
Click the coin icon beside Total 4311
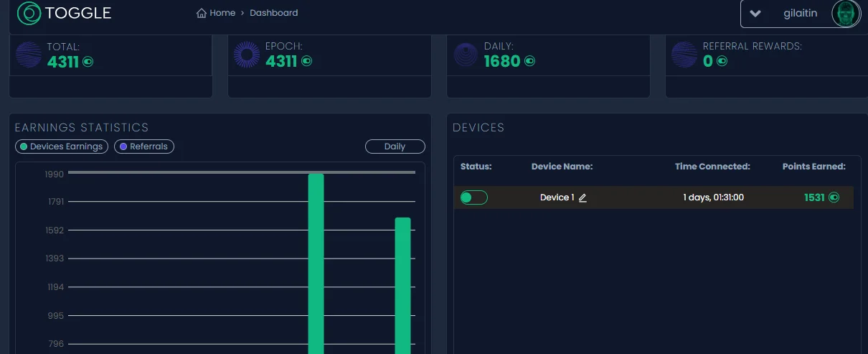[x=88, y=62]
